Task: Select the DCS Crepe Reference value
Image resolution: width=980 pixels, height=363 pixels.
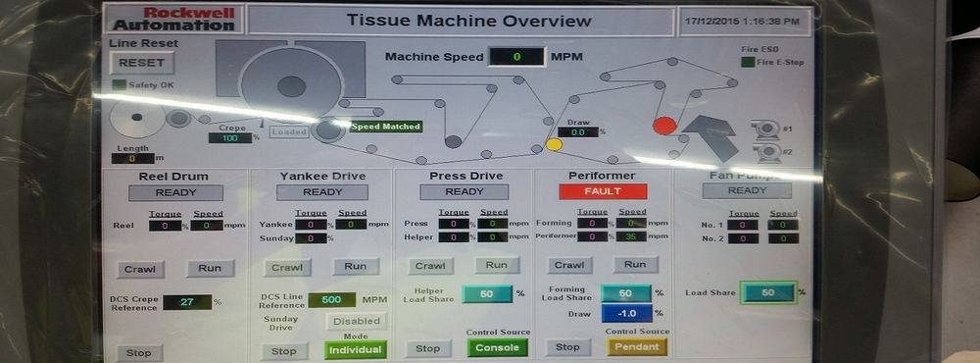Action: click(x=187, y=302)
